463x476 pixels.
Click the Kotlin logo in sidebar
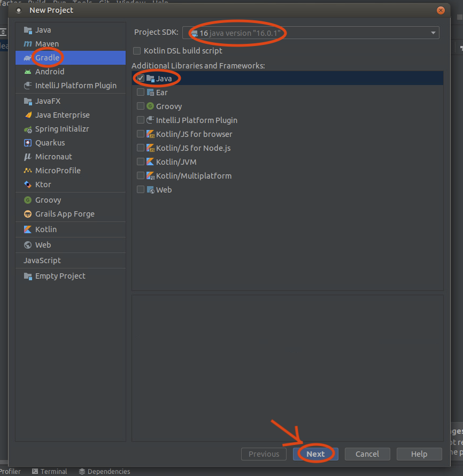(x=28, y=229)
